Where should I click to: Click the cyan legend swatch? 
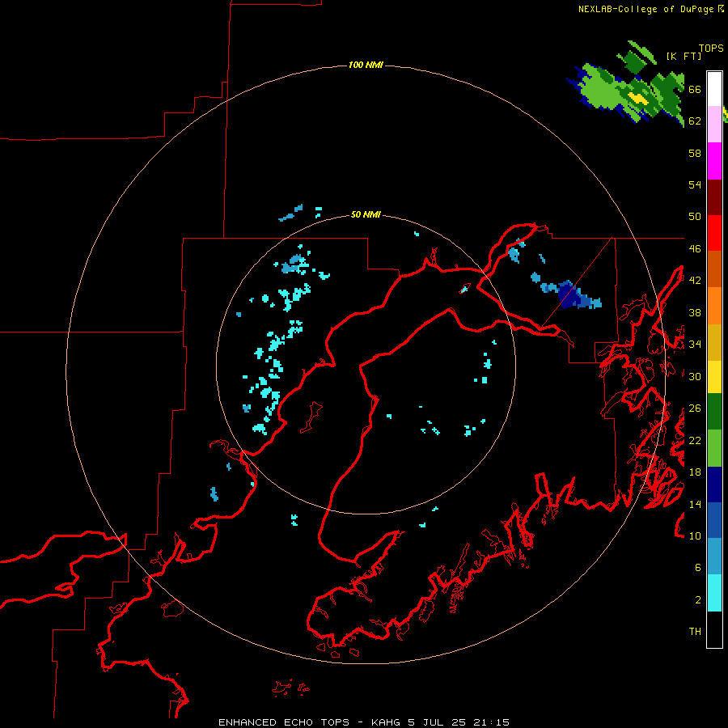coord(714,593)
